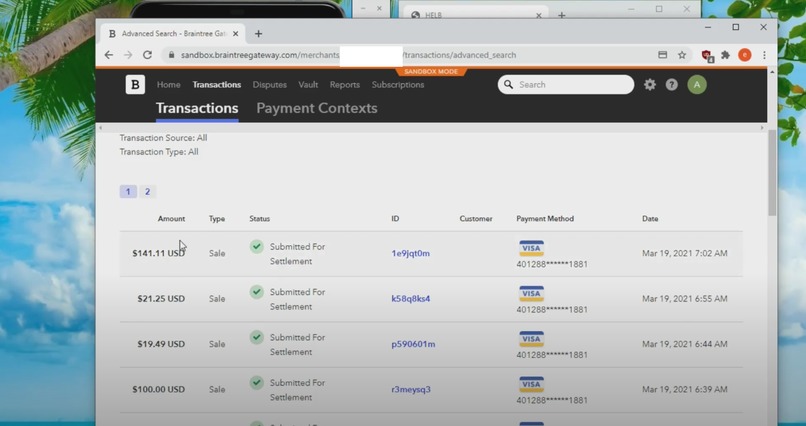
Task: Click the $21.25 USD amount
Action: click(x=161, y=299)
